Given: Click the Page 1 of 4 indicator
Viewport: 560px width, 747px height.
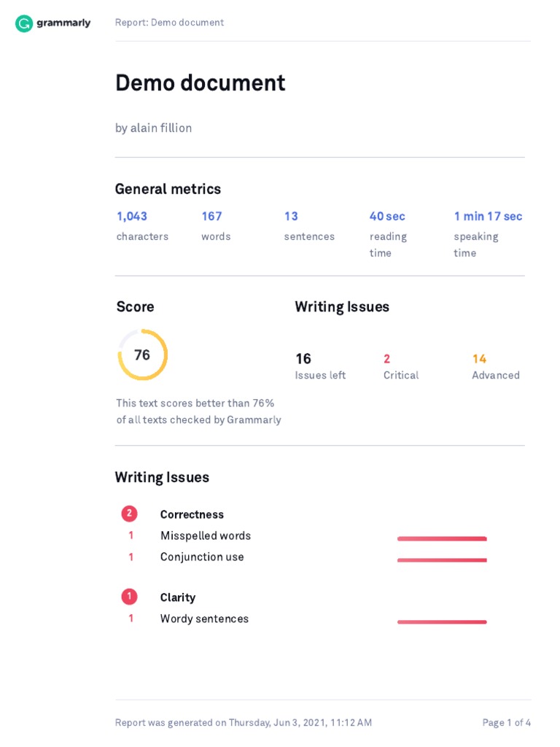Looking at the screenshot, I should point(506,723).
